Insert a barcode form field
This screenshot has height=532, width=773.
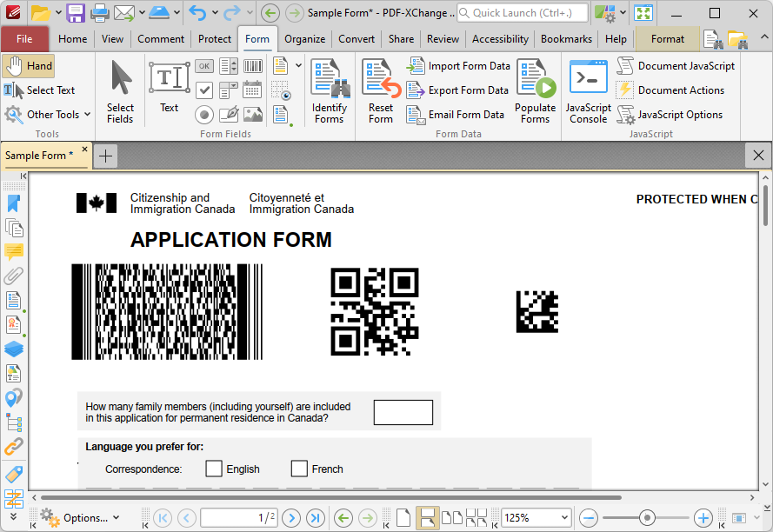tap(252, 66)
